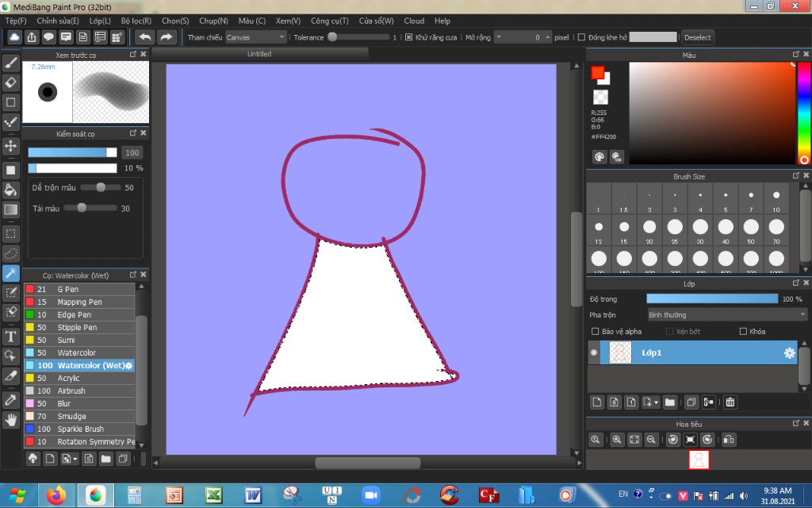Click the Độ trong opacity bar
The image size is (812, 508).
[x=712, y=299]
